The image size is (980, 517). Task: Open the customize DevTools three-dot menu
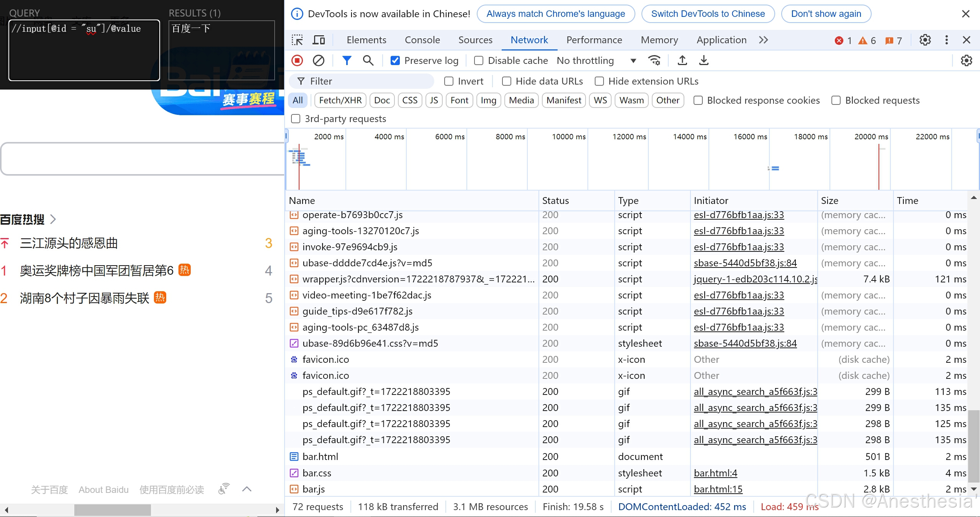click(946, 40)
